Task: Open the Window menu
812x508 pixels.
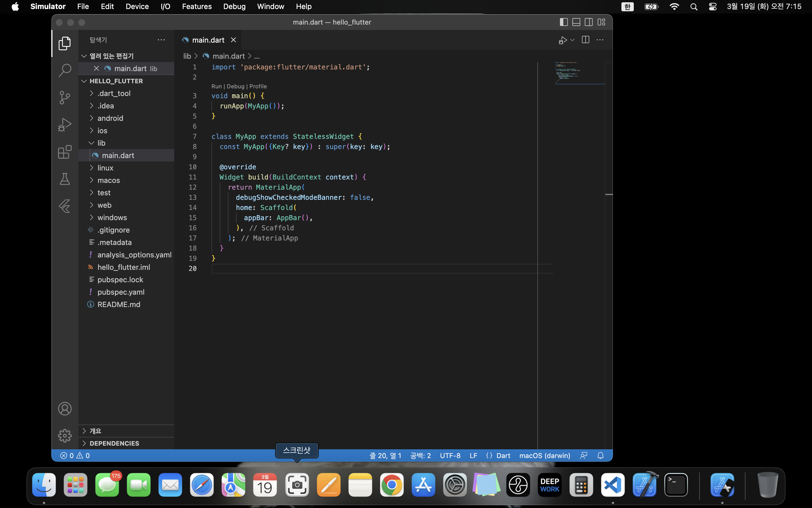Action: 271,6
